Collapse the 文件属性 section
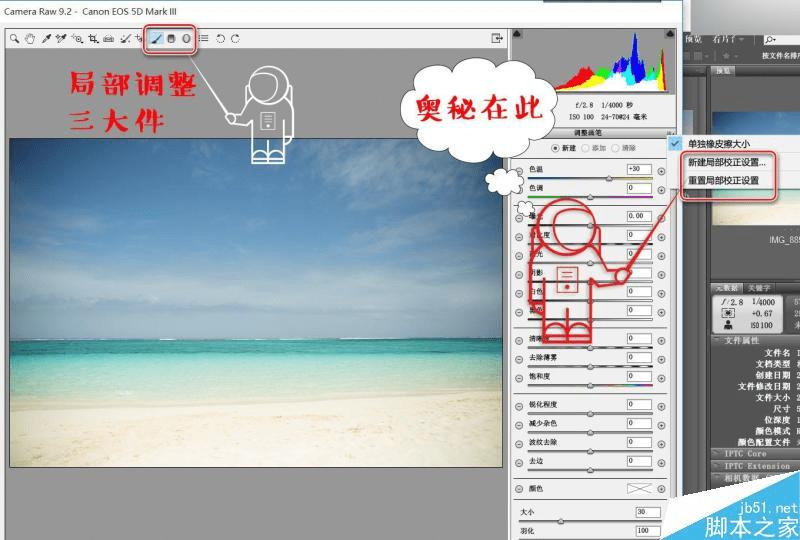This screenshot has height=540, width=800. pyautogui.click(x=755, y=340)
